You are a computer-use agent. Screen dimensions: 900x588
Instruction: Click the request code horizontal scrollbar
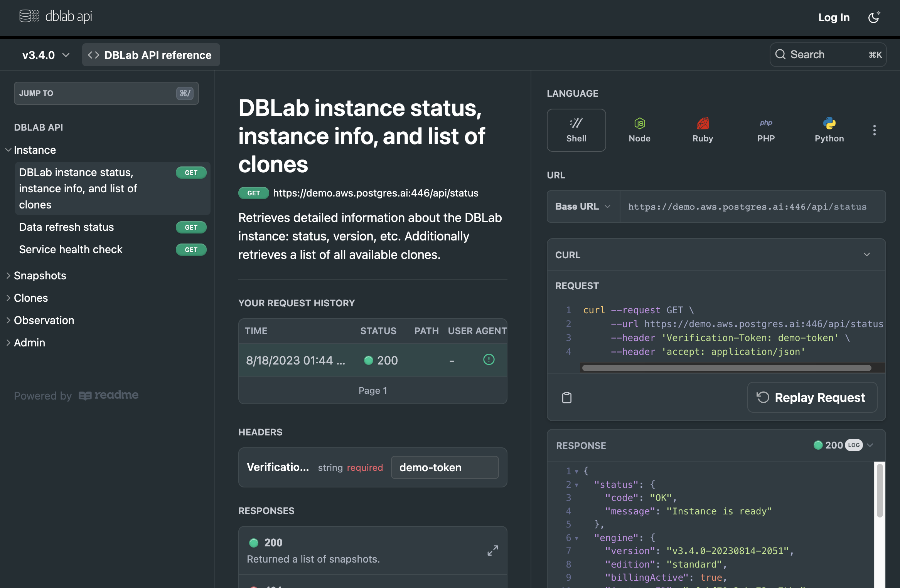click(726, 368)
